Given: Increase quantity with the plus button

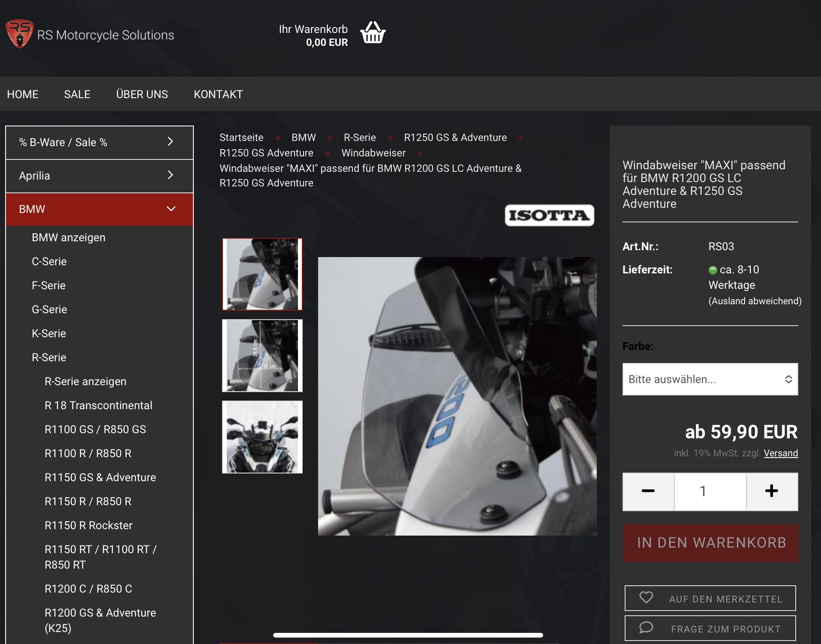Looking at the screenshot, I should point(772,491).
